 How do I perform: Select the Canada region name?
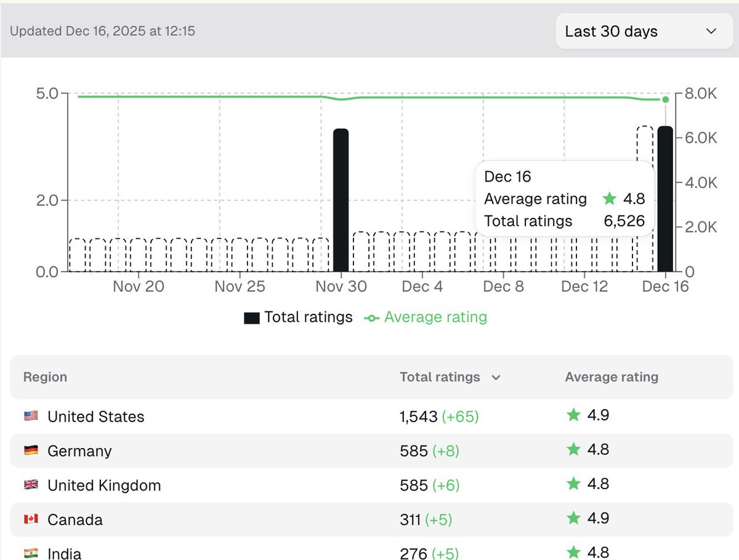tap(75, 520)
